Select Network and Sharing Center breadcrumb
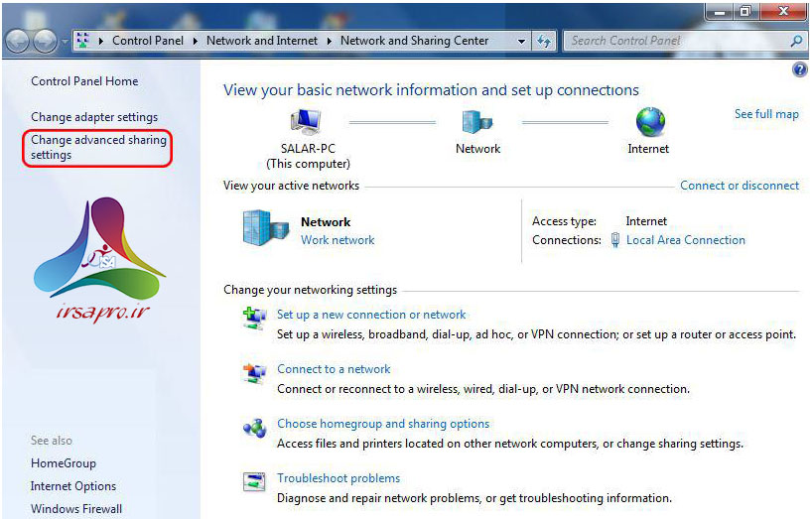The height and width of the screenshot is (519, 812). point(414,41)
